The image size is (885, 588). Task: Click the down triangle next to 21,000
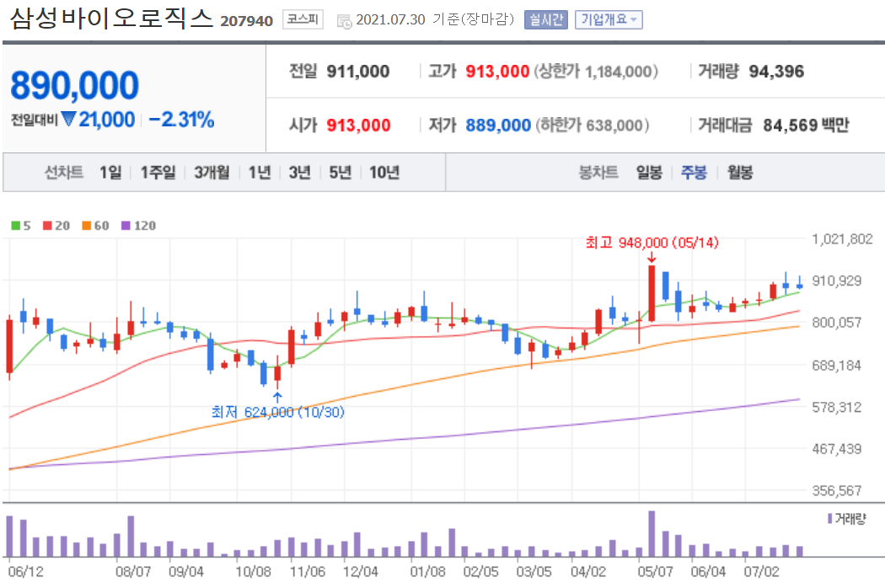coord(69,119)
